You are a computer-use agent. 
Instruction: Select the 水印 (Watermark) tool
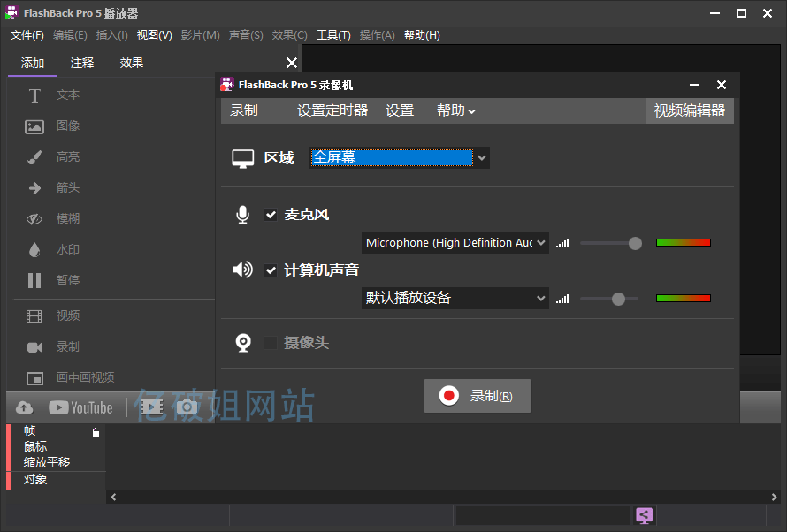tap(68, 249)
